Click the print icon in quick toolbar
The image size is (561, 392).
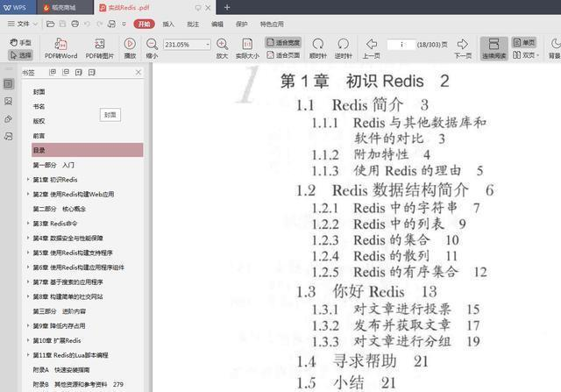pyautogui.click(x=75, y=24)
